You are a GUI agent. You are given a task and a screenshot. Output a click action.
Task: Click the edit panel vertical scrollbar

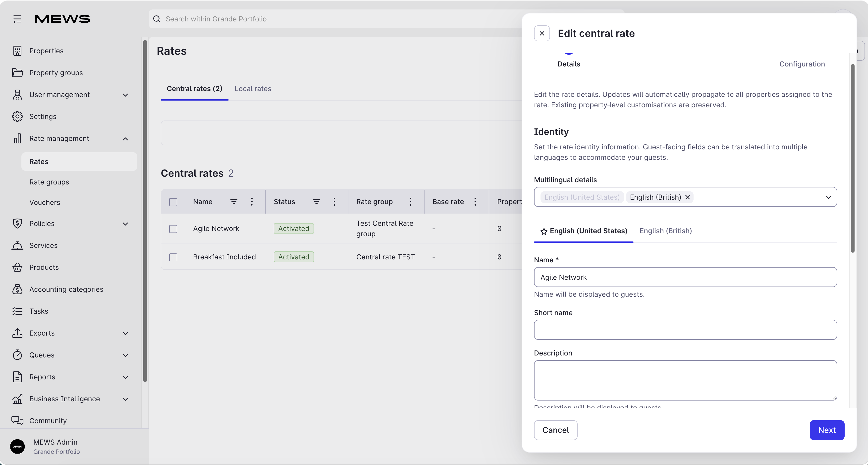tap(853, 158)
